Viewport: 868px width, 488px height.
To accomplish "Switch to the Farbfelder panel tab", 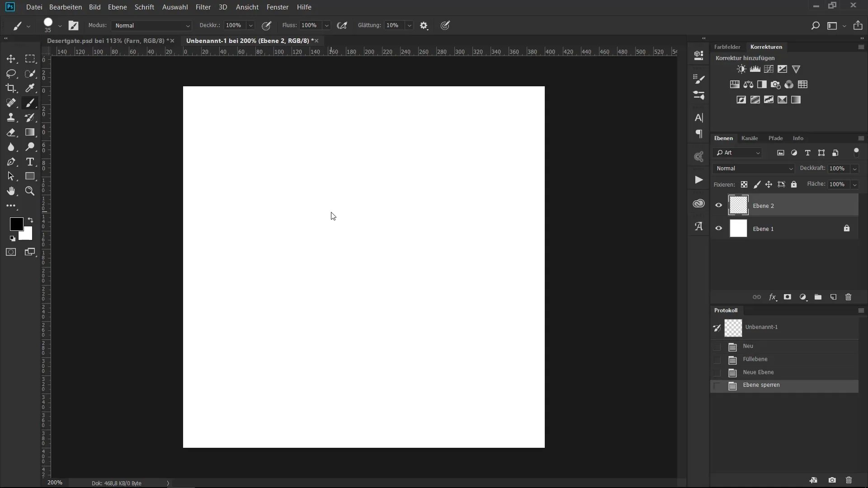I will (x=727, y=47).
